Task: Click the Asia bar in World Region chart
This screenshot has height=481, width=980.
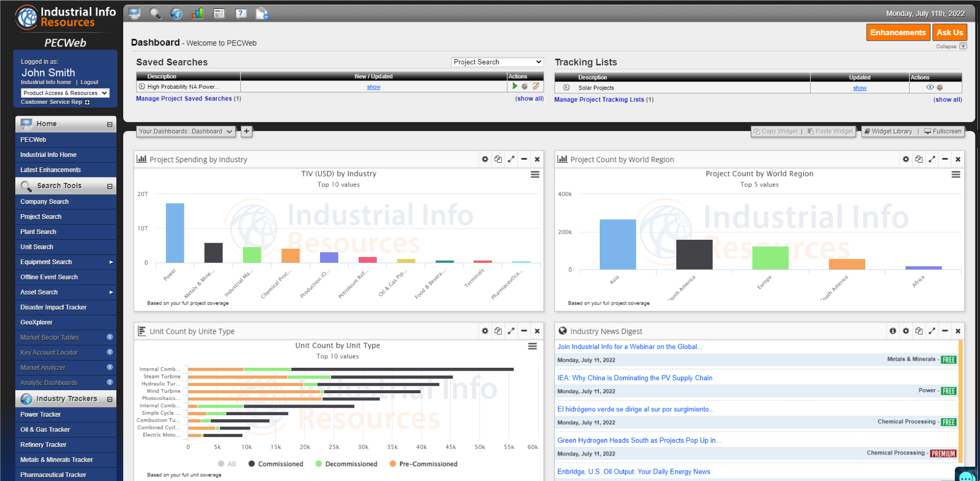Action: point(618,244)
